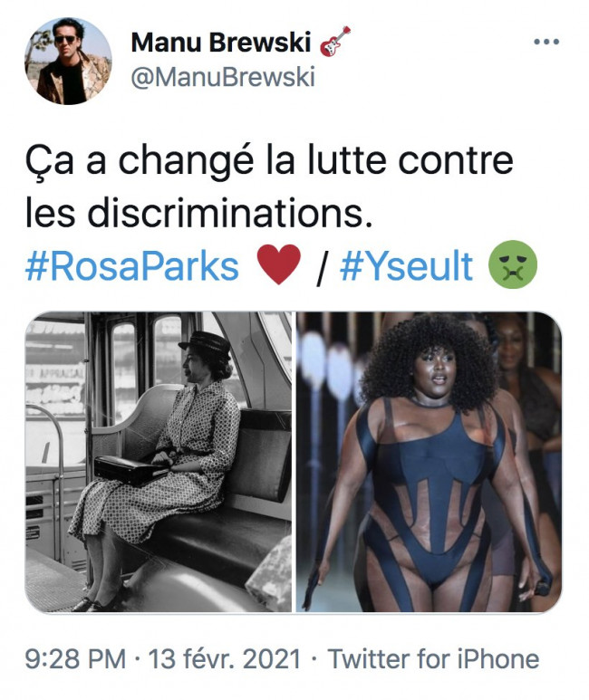Follow the #Yseult hashtag

[x=406, y=266]
